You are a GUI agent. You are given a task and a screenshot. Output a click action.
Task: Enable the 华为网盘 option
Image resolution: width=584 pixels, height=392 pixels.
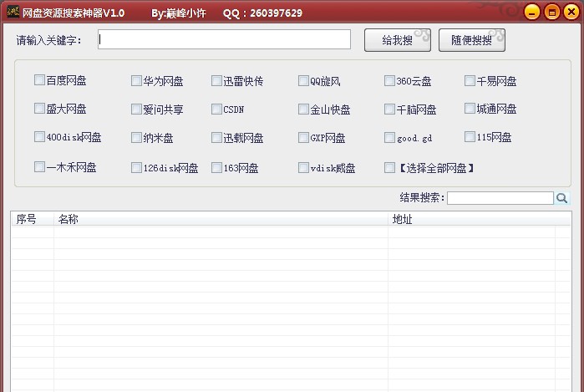pyautogui.click(x=136, y=80)
